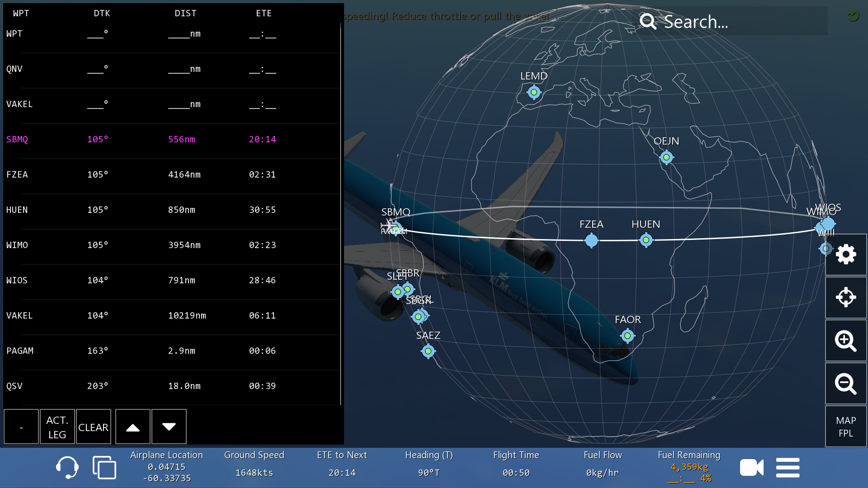Viewport: 868px width, 488px height.
Task: Click the FAOR airport marker on map
Action: pos(627,336)
